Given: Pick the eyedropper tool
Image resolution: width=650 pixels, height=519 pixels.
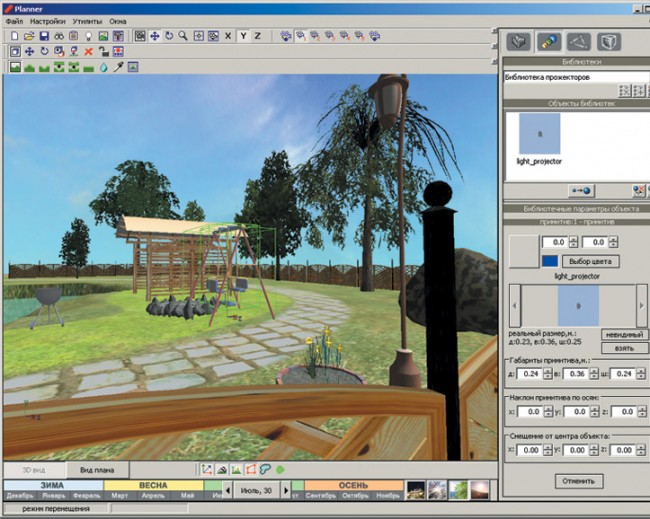Looking at the screenshot, I should point(119,67).
